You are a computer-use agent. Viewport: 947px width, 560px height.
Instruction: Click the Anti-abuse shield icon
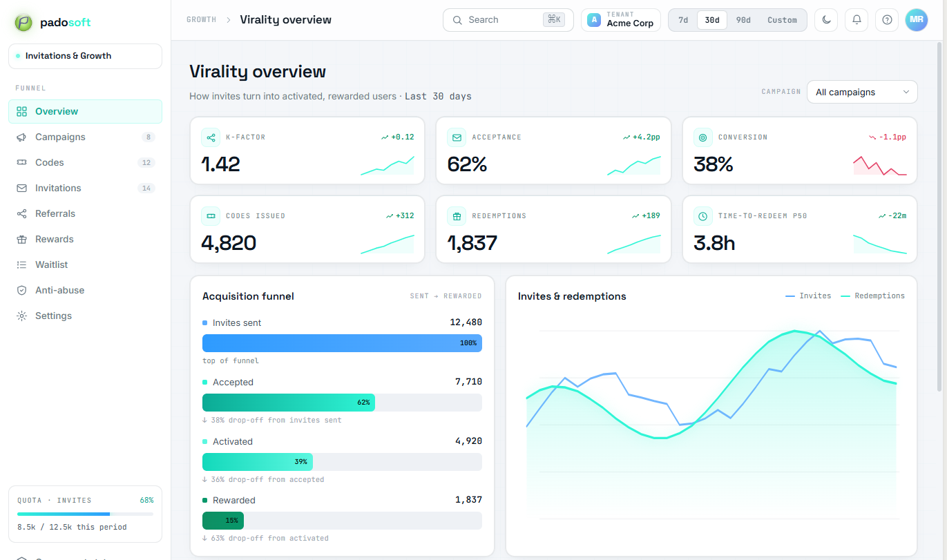pyautogui.click(x=21, y=290)
